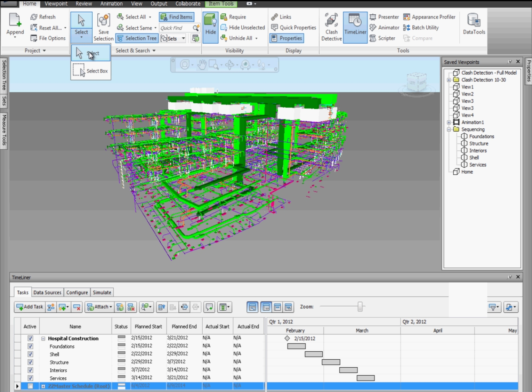Check Active box for ZZMaster Schedule row
Viewport: 532px width, 392px height.
(x=30, y=386)
